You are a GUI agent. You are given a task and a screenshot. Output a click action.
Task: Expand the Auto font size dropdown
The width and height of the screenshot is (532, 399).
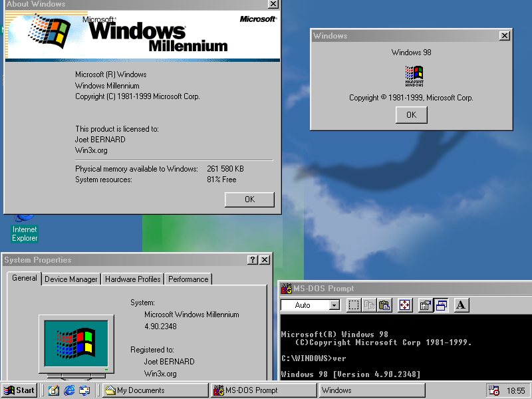click(334, 305)
